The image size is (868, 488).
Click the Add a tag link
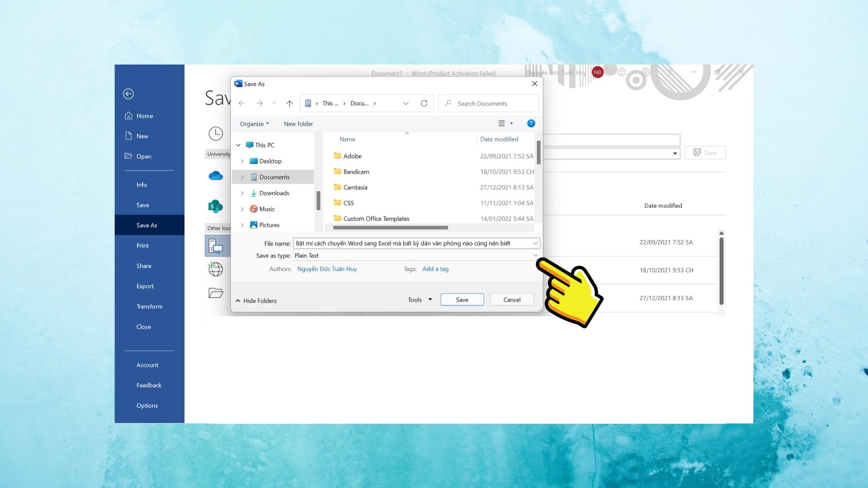435,269
